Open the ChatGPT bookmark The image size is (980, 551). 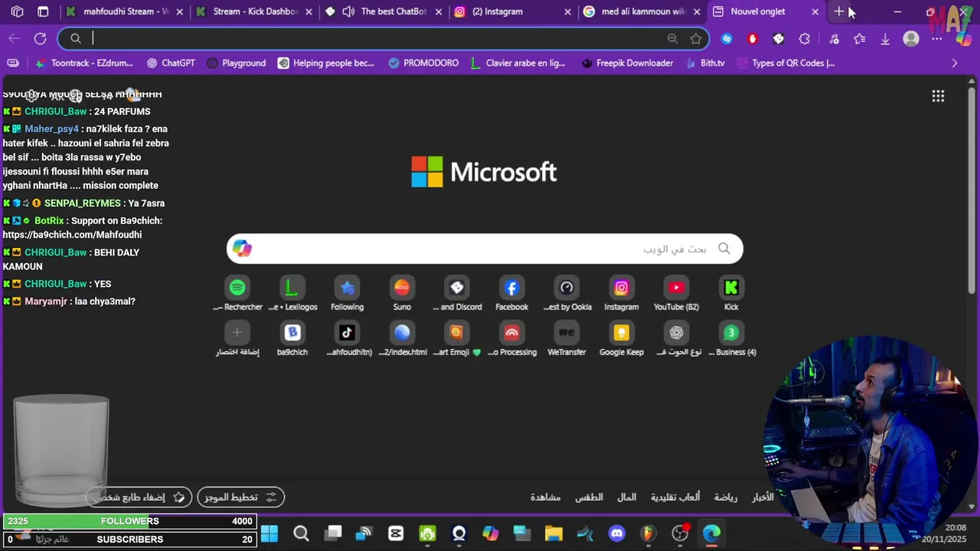pyautogui.click(x=171, y=63)
